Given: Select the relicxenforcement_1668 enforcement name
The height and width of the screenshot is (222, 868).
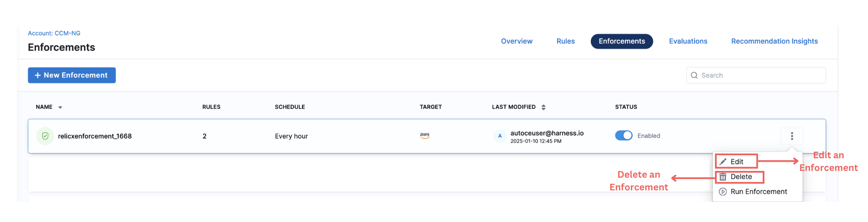Looking at the screenshot, I should click(x=95, y=136).
